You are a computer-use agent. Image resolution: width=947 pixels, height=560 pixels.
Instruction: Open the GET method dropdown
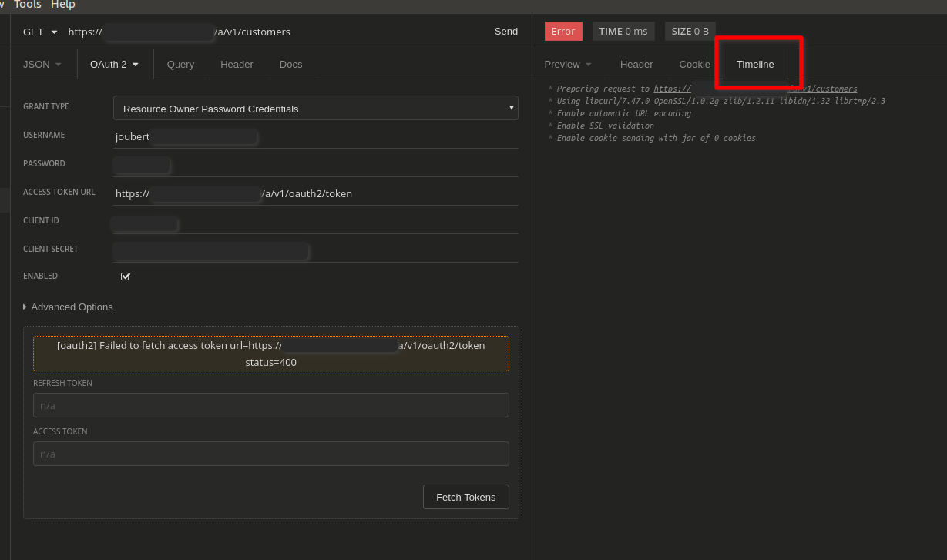pos(40,32)
